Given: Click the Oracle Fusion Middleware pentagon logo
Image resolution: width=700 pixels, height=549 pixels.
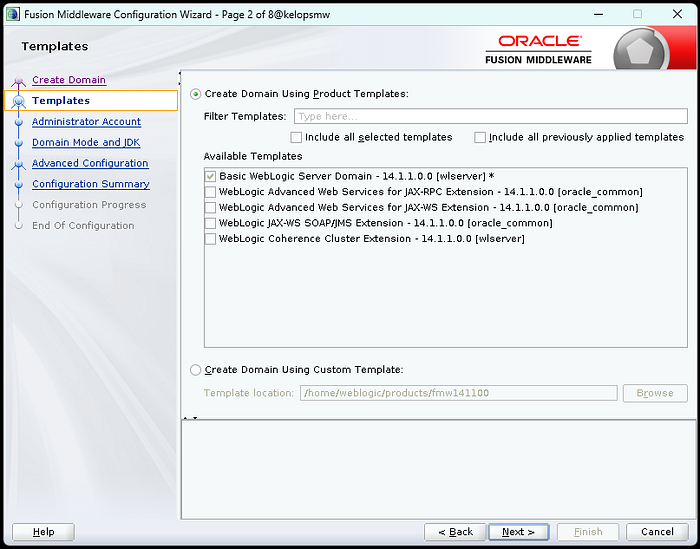Looking at the screenshot, I should pos(640,50).
